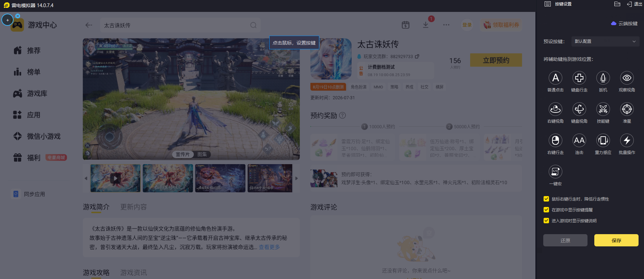Open the 榜单 sidebar section

(x=27, y=72)
